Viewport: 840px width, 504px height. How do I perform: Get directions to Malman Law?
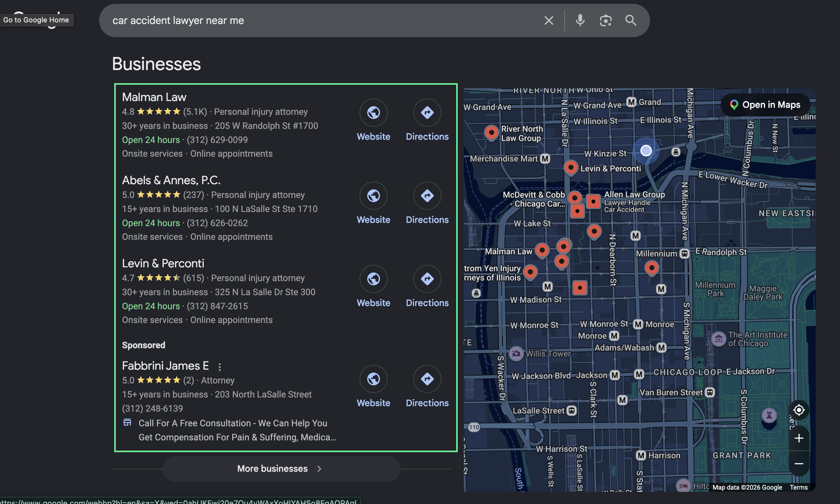tap(427, 113)
